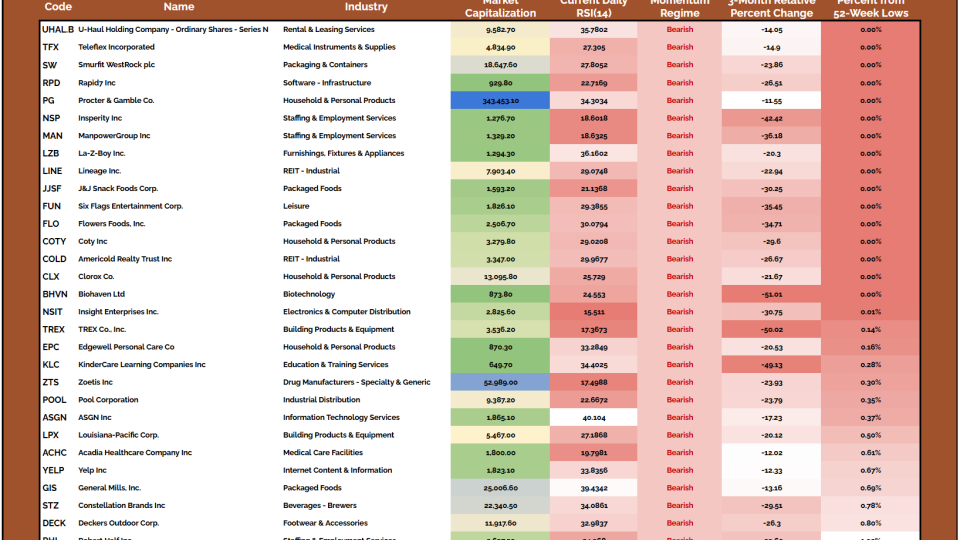Click the blue Procter & Gamble market cap cell

pos(500,100)
